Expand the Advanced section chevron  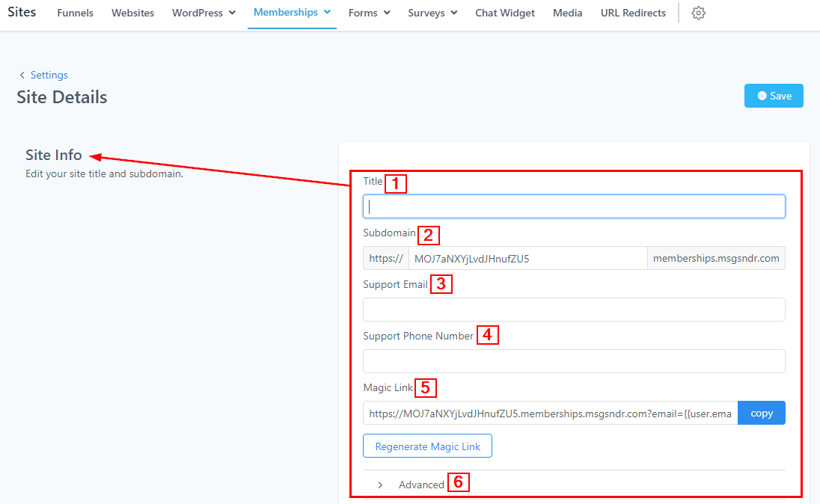click(x=380, y=485)
